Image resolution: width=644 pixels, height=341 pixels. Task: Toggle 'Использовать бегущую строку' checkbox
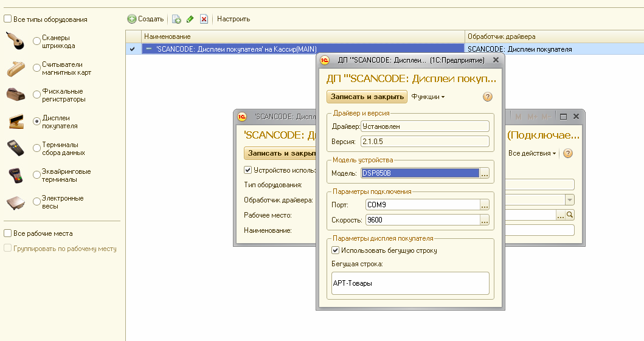tap(335, 250)
